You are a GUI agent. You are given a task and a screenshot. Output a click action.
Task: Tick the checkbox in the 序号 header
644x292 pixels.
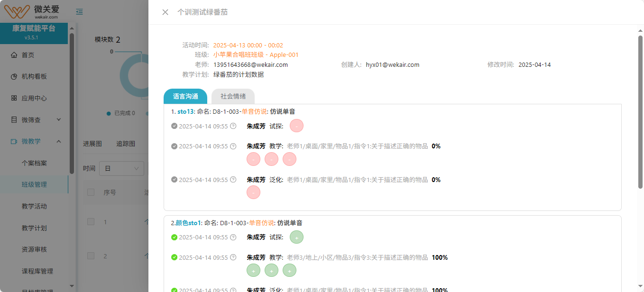point(91,192)
